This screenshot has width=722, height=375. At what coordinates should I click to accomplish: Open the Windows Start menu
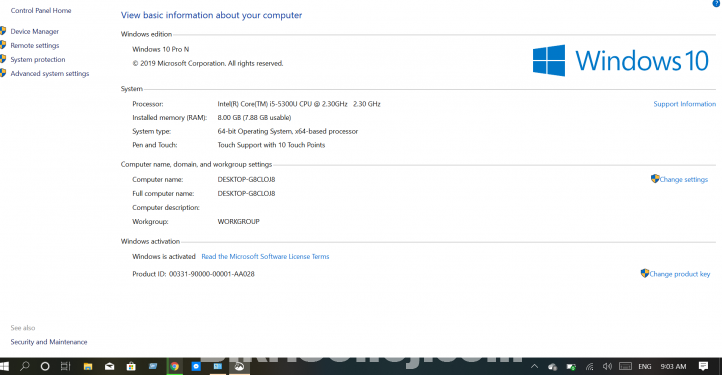4,367
